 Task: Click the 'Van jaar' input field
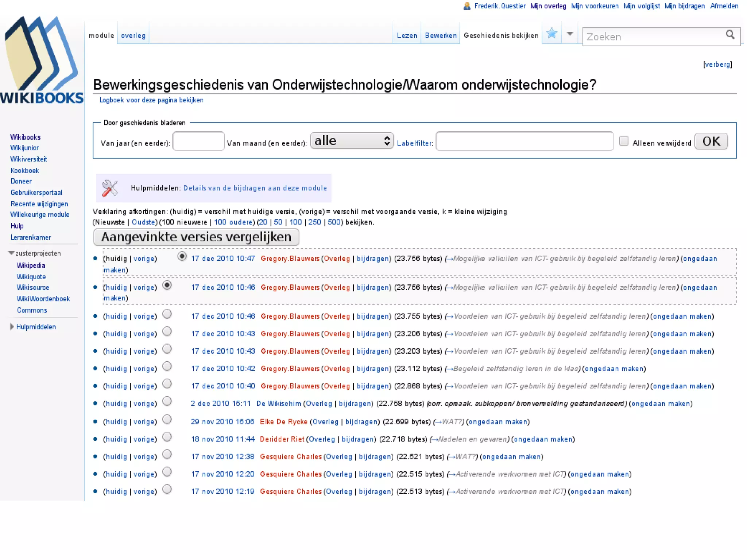click(x=198, y=141)
